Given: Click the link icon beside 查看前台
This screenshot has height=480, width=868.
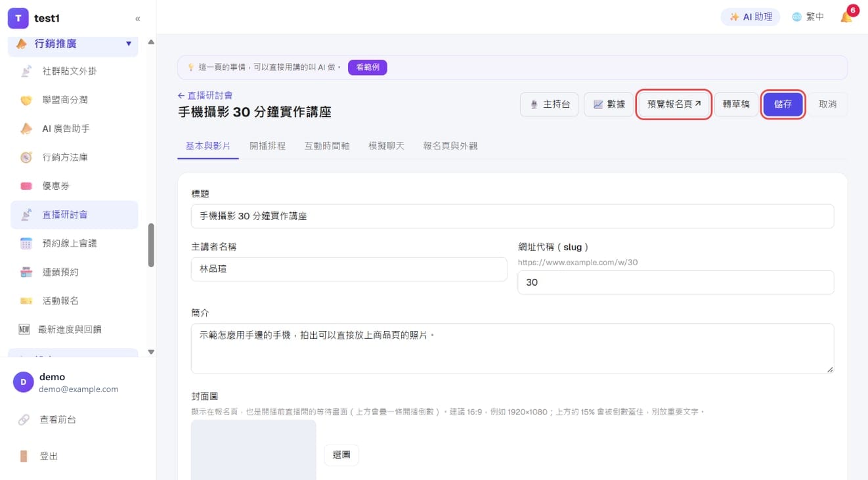Looking at the screenshot, I should [24, 420].
